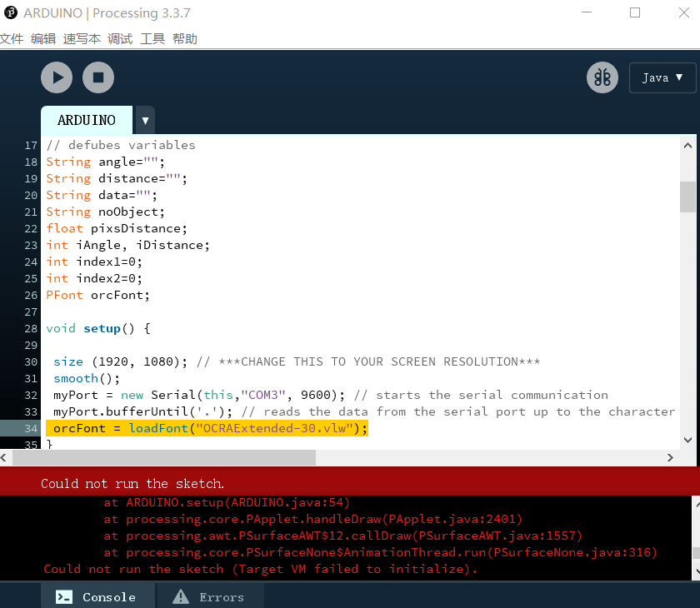Click line number 34 in the gutter

click(31, 429)
